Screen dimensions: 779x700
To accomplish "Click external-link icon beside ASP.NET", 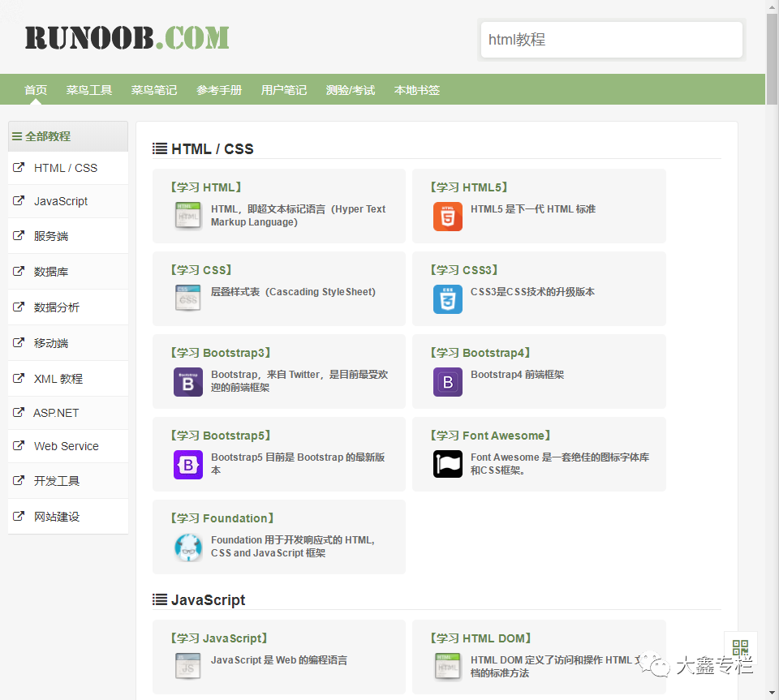I will [19, 412].
